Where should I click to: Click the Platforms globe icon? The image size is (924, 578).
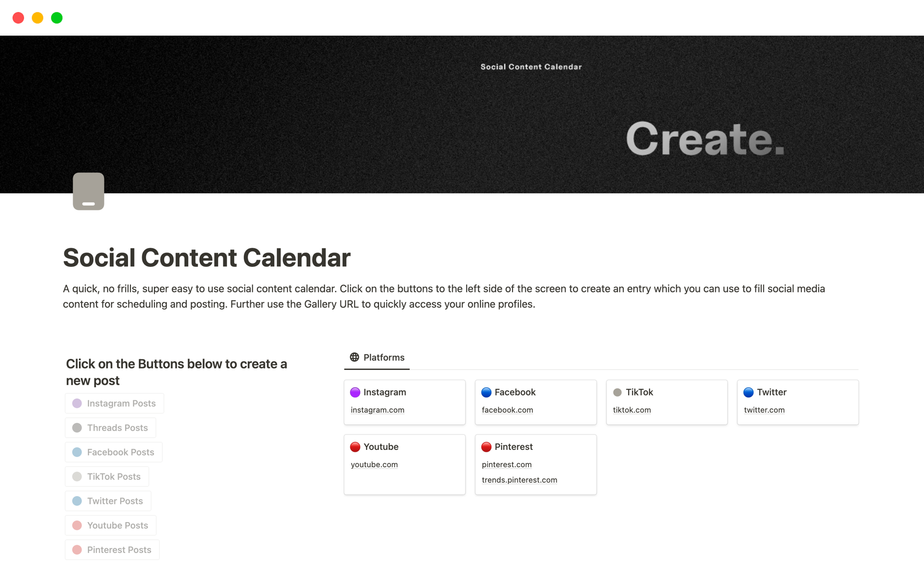point(355,357)
